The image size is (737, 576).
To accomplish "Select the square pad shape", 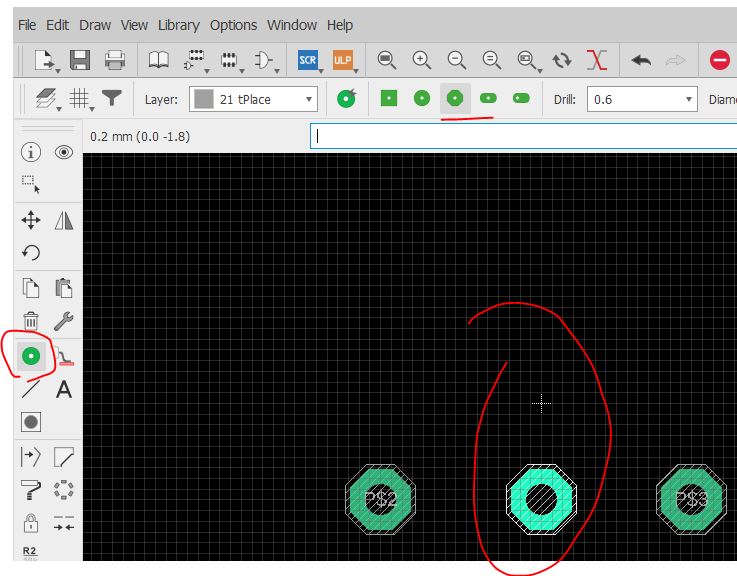I will point(389,98).
